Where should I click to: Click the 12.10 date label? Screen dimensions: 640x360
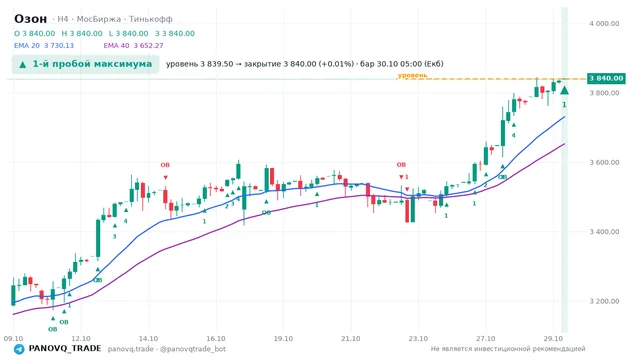[81, 339]
